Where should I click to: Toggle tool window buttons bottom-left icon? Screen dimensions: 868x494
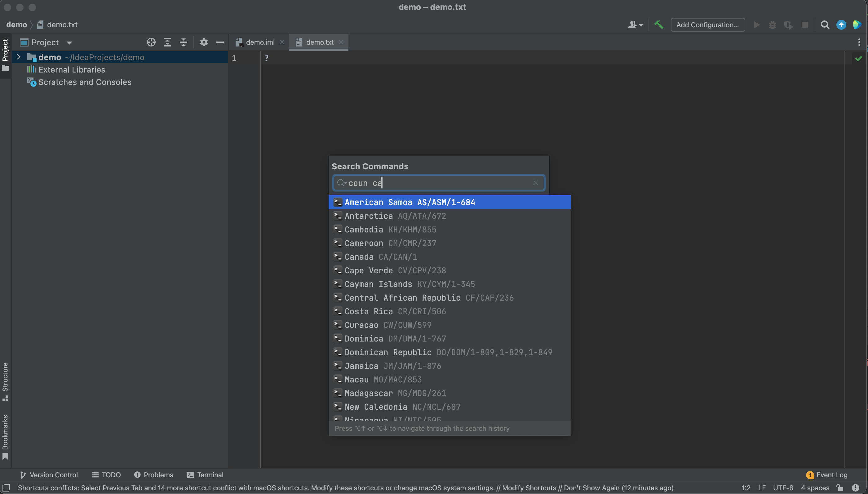pos(6,488)
